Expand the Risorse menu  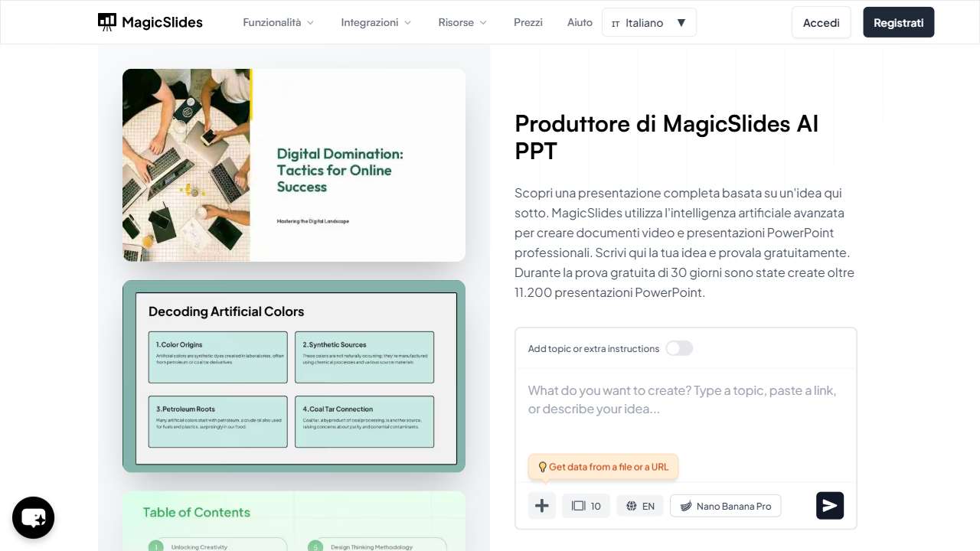(x=461, y=22)
